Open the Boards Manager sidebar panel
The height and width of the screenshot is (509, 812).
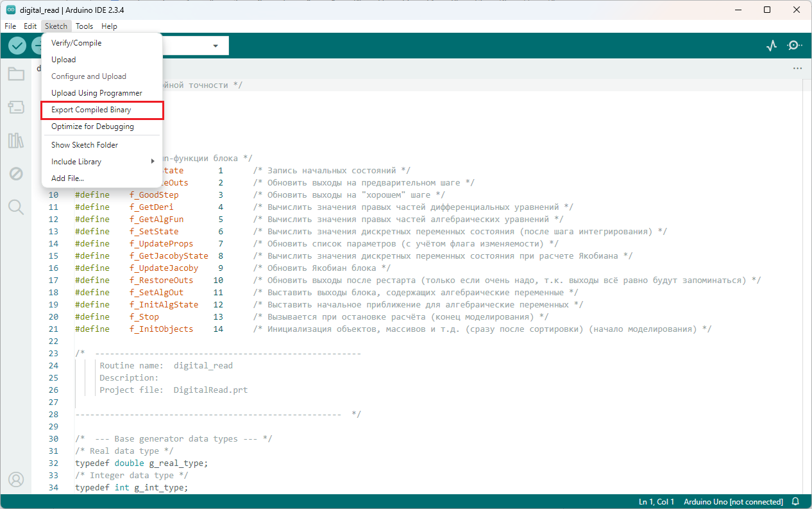point(16,107)
